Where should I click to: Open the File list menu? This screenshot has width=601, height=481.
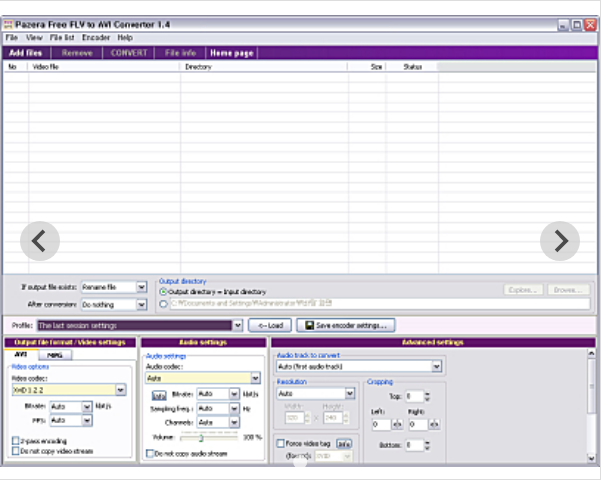click(62, 38)
